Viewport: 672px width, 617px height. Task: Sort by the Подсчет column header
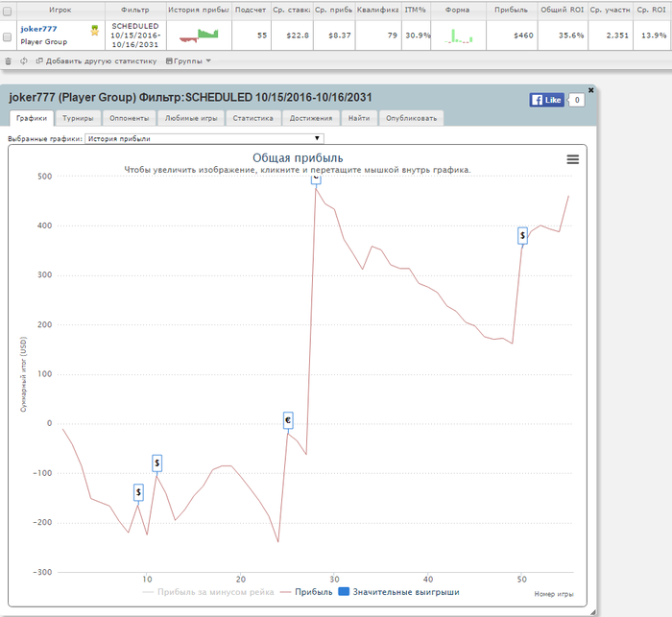(251, 10)
